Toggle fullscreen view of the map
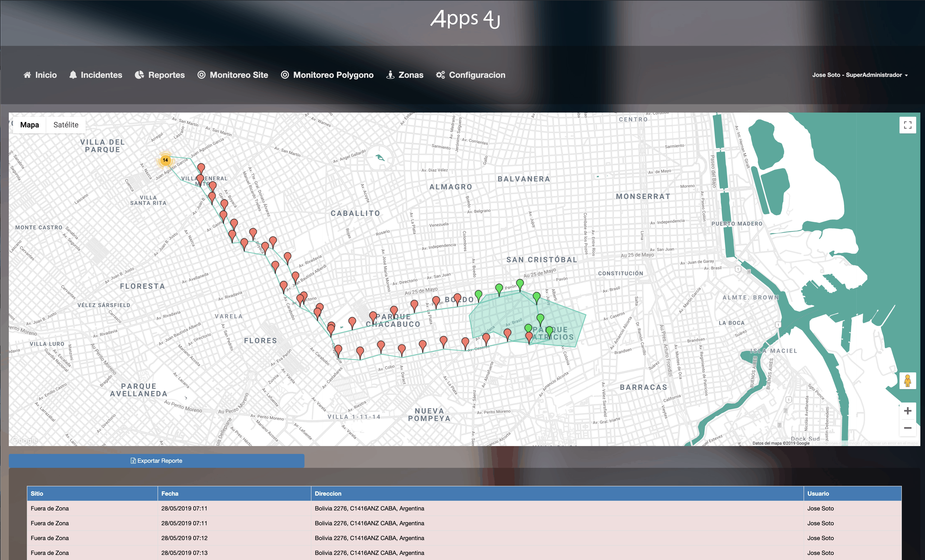This screenshot has width=925, height=560. [x=907, y=125]
